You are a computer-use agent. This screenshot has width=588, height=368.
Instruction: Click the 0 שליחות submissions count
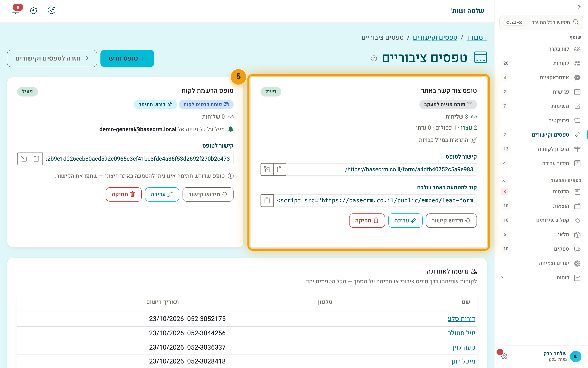213,117
